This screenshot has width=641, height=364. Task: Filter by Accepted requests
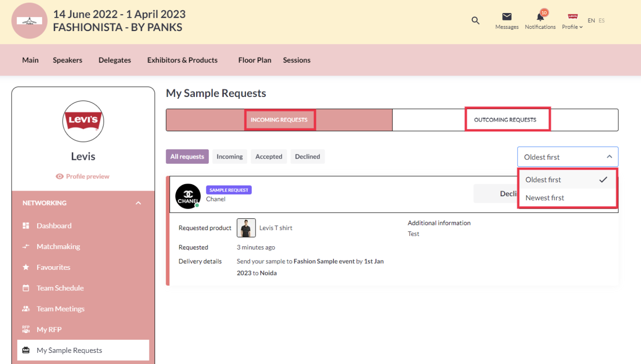[x=269, y=157]
